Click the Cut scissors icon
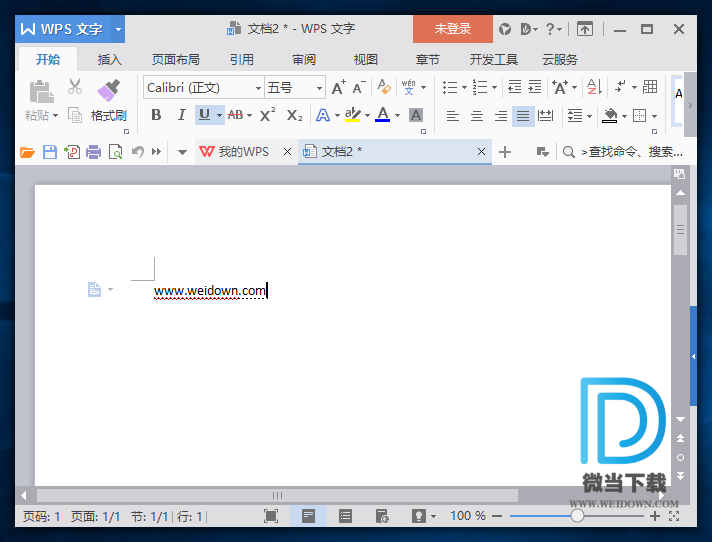The width and height of the screenshot is (712, 542). click(75, 87)
